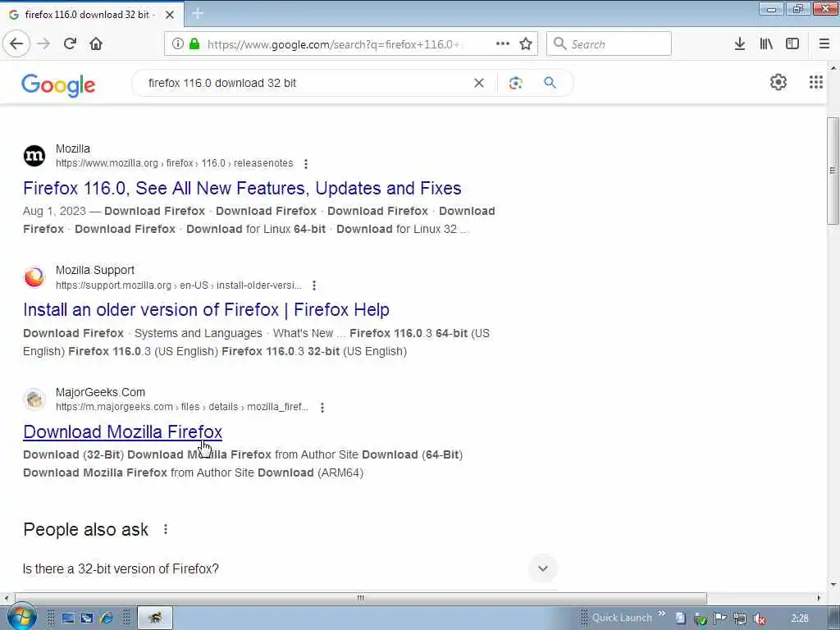Click the MajorGeeks favicon
This screenshot has width=840, height=630.
34,399
